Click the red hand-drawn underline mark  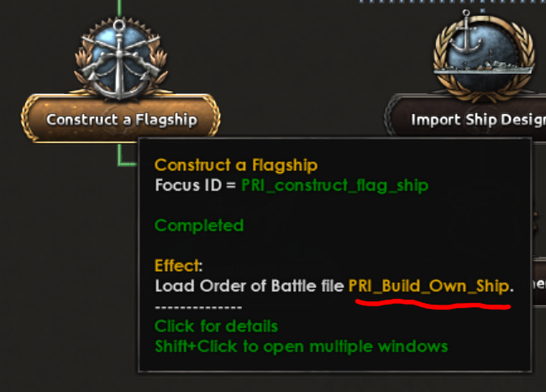tap(433, 305)
